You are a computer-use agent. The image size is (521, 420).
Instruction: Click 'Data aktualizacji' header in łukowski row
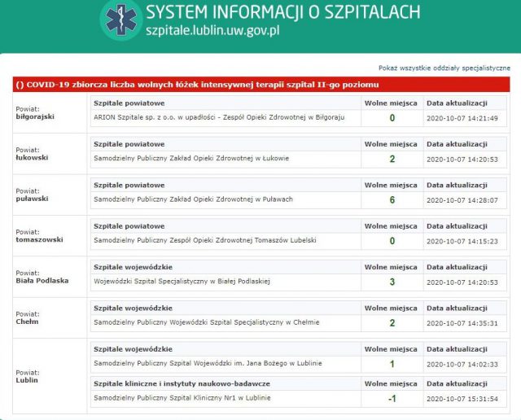click(x=457, y=144)
